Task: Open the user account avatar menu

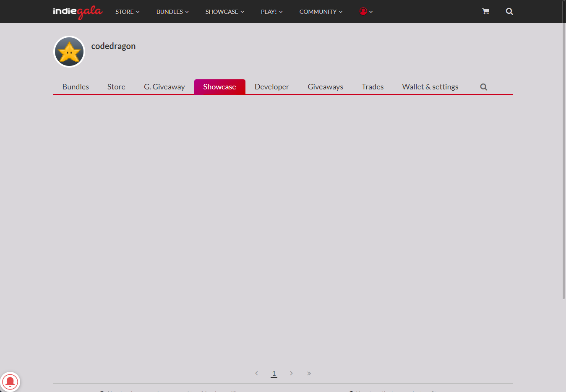Action: [366, 11]
